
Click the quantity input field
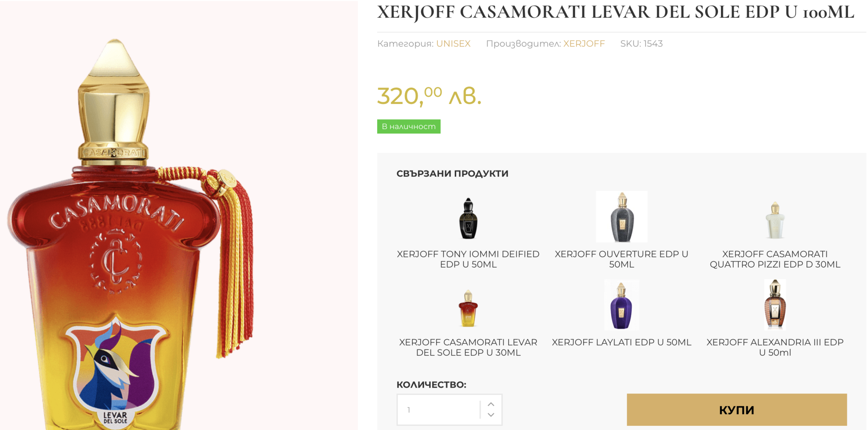pos(439,410)
